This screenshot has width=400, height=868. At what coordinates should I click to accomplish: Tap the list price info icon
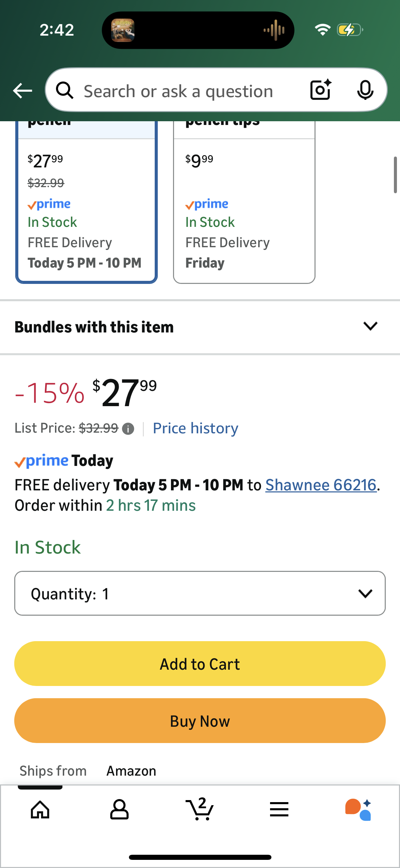[x=128, y=429]
